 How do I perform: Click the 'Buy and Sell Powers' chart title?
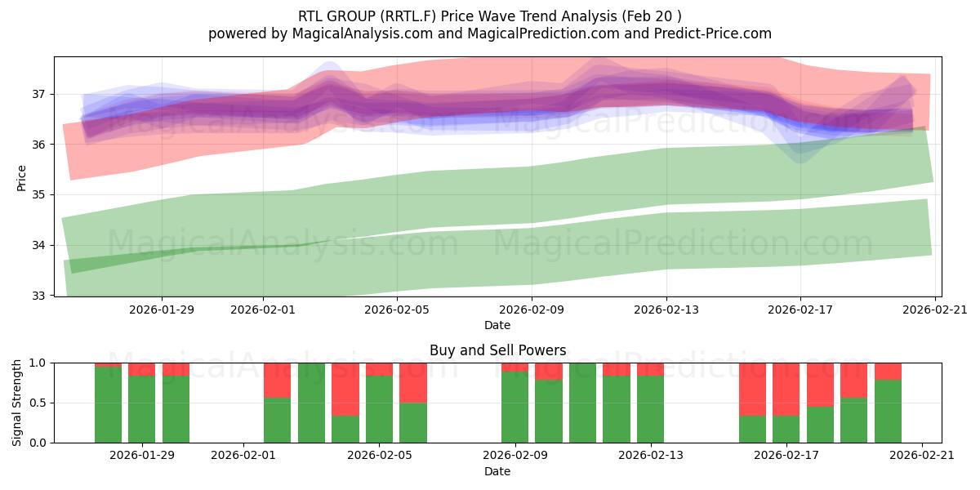pyautogui.click(x=497, y=350)
